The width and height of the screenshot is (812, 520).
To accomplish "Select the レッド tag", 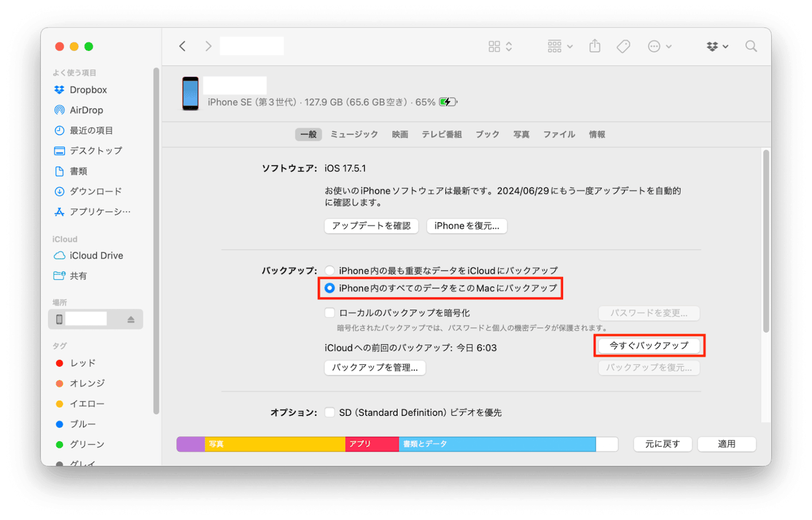I will pyautogui.click(x=76, y=363).
